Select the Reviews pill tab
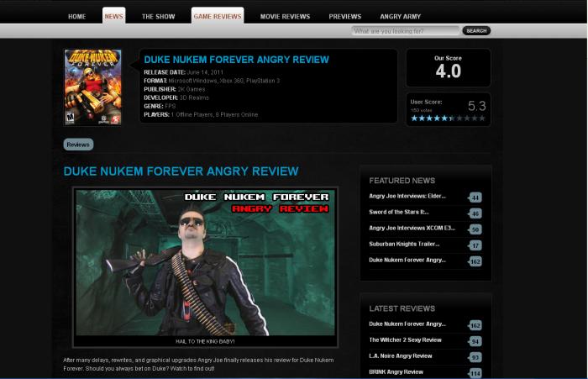 point(78,145)
